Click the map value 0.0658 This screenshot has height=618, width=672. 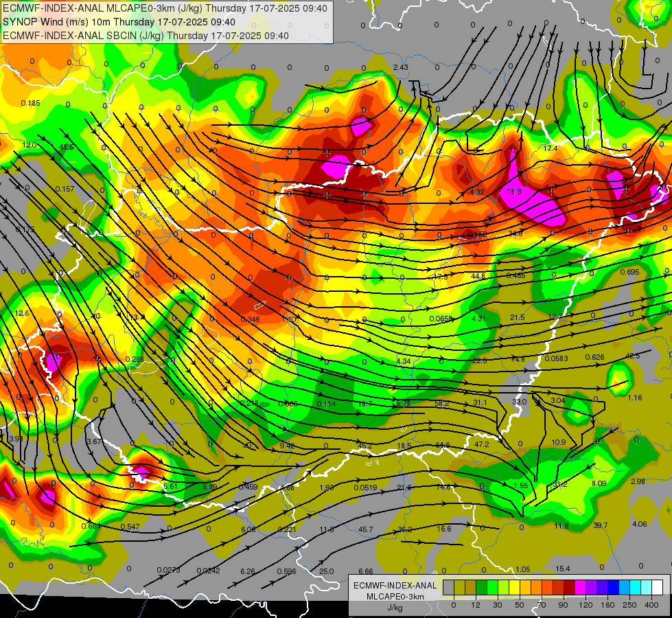[x=441, y=319]
